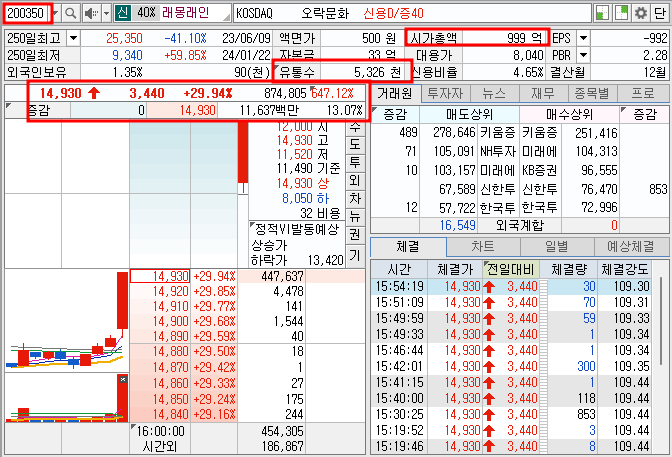Expand the 250일최고 period dropdown
Screen dimensions: 672x457
[x=73, y=39]
